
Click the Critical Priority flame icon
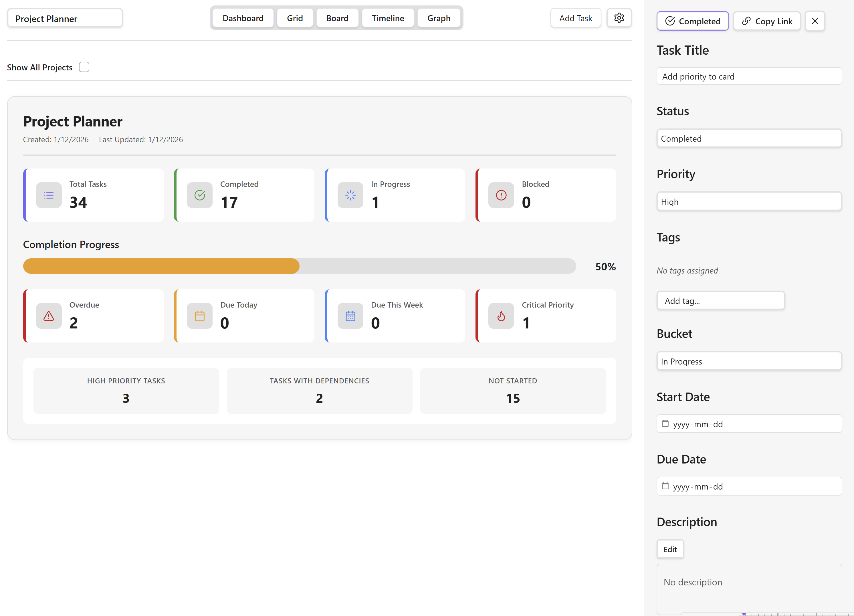501,316
